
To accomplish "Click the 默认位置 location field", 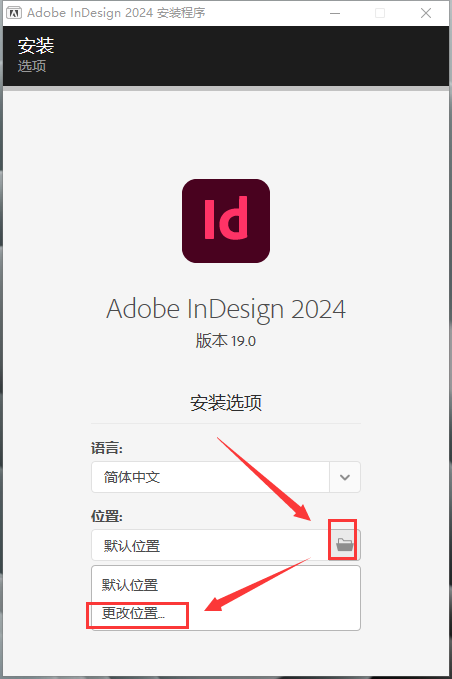I will coord(210,545).
